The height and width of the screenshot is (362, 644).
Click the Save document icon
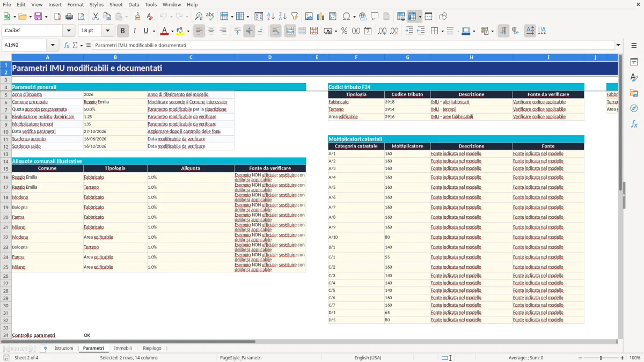click(x=38, y=17)
